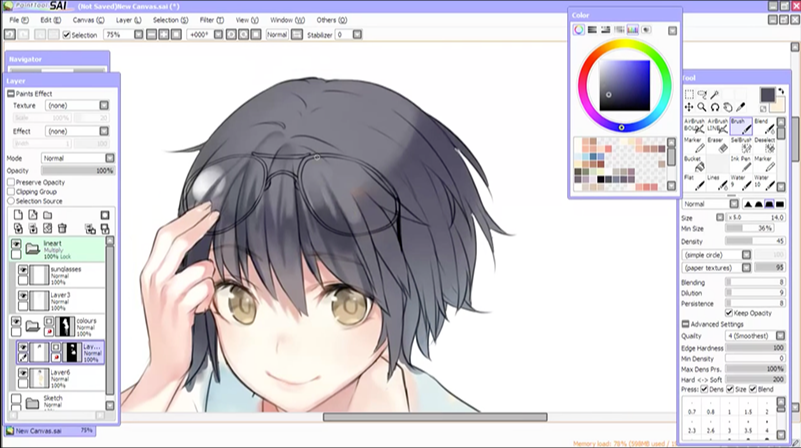Select the rectangular selection tool
This screenshot has width=801, height=448.
[689, 94]
